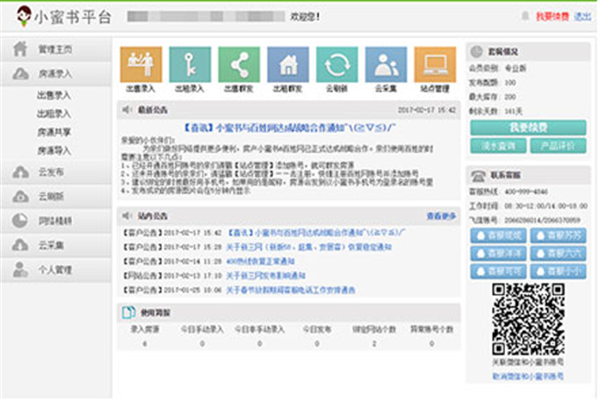600x404 pixels.
Task: Click the 站点管理 laptop icon tile
Action: (x=434, y=65)
